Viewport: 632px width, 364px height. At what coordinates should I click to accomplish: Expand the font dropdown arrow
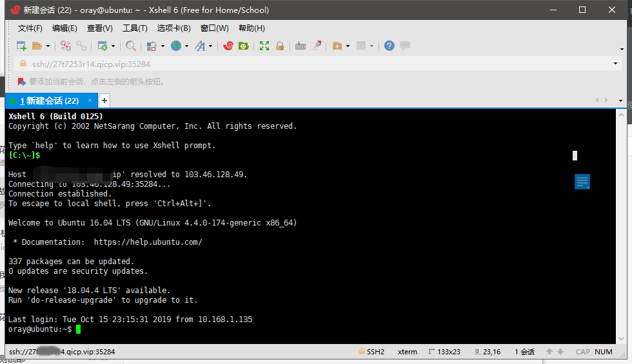coord(210,46)
